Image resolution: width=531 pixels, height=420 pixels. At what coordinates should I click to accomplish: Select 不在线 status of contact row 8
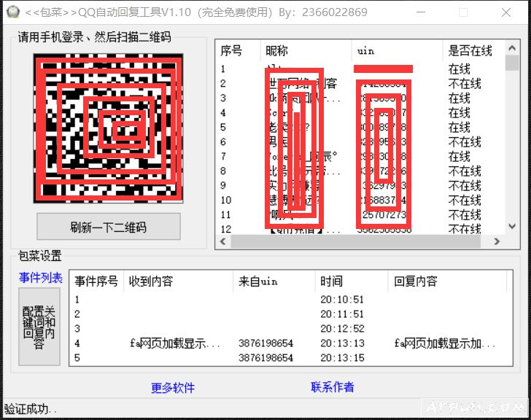pos(465,171)
